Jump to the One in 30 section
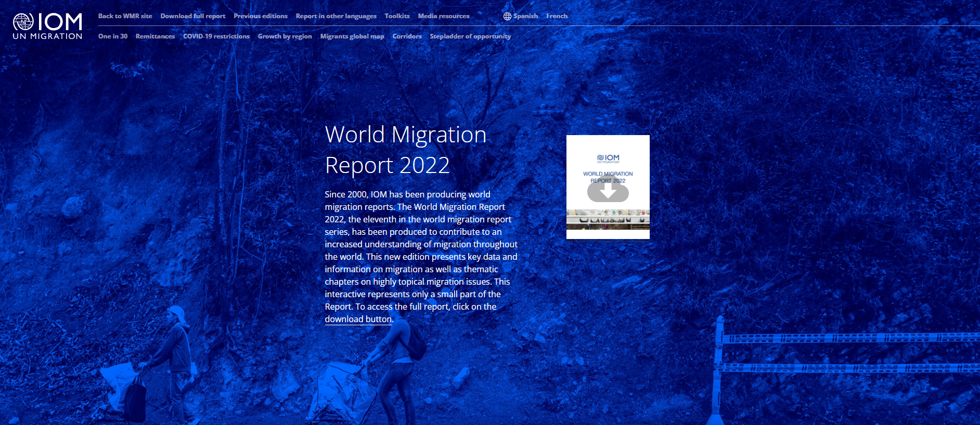 [112, 36]
